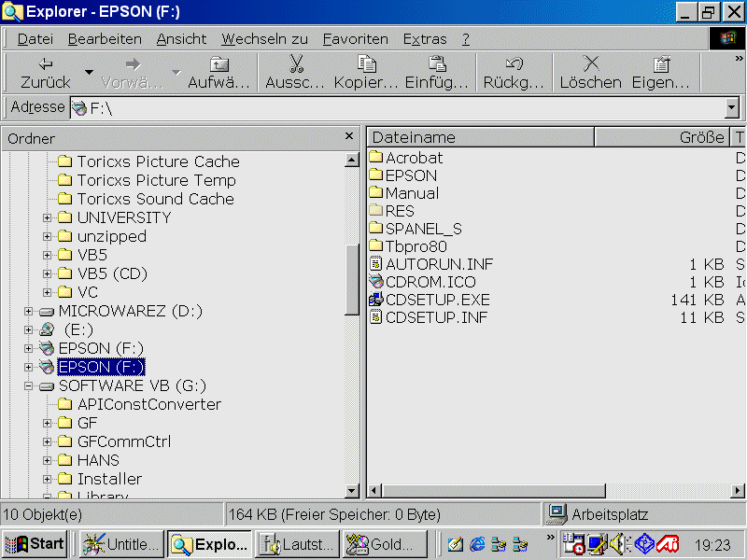The height and width of the screenshot is (560, 747).
Task: Open the Zurück history dropdown arrow
Action: [x=89, y=72]
